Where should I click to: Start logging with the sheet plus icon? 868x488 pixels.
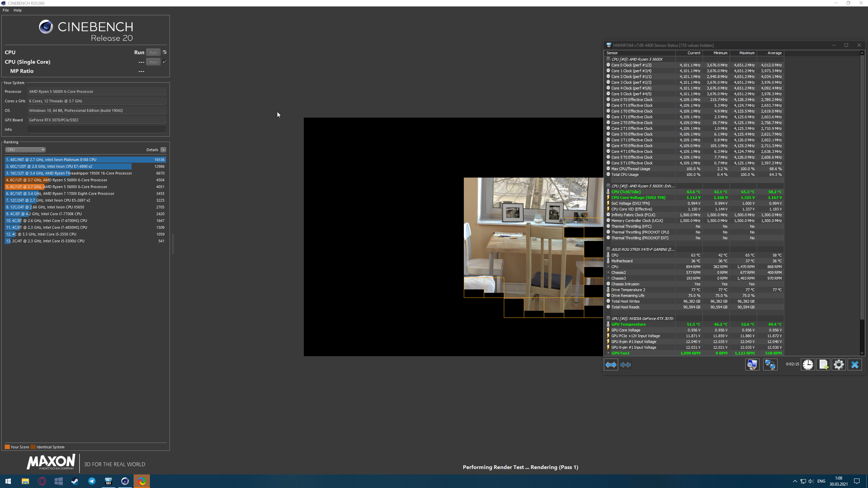point(823,365)
